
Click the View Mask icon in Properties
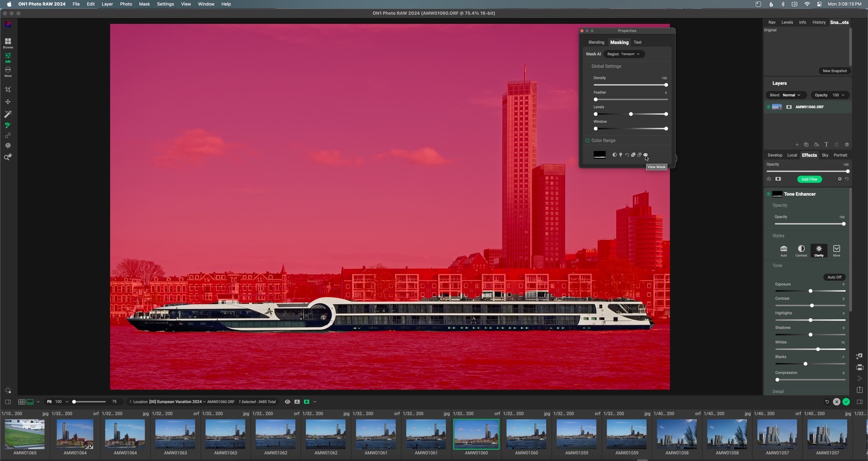pyautogui.click(x=646, y=155)
